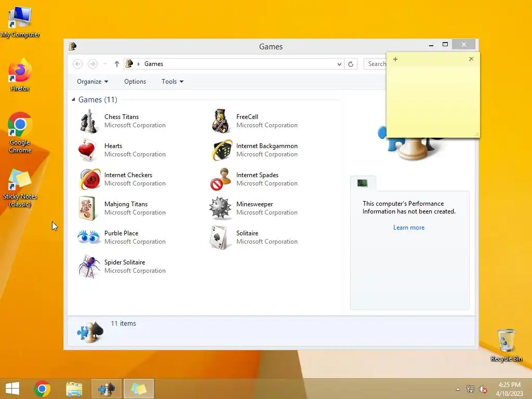Screen dimensions: 532x399
Task: Open the taskbar clock showing 4:25 PM
Action: pyautogui.click(x=509, y=389)
